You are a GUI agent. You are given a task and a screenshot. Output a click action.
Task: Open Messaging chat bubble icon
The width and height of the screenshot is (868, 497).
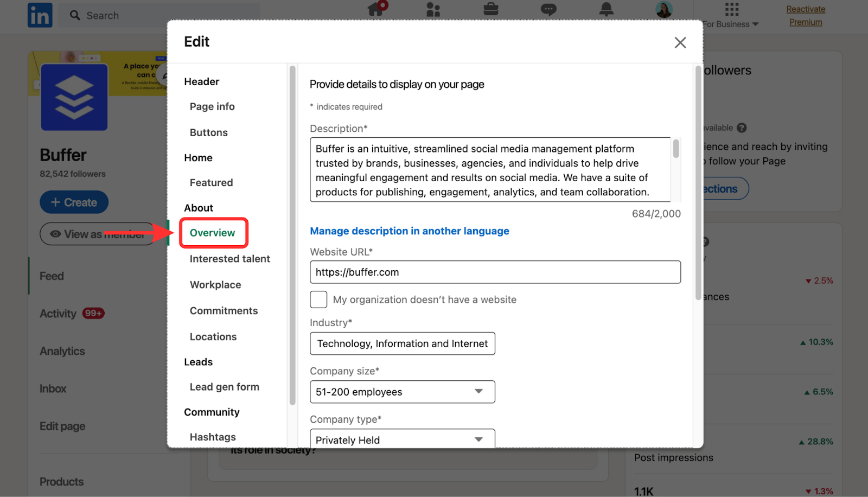click(548, 9)
